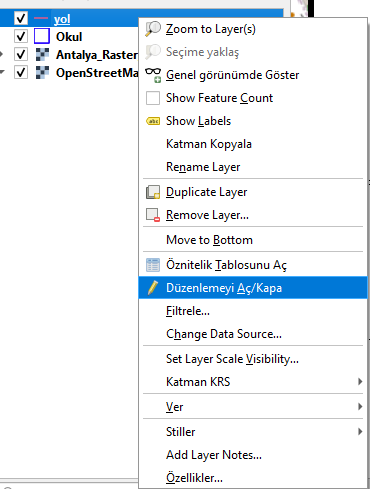Choose Remove Layer... menu entry

pos(253,215)
